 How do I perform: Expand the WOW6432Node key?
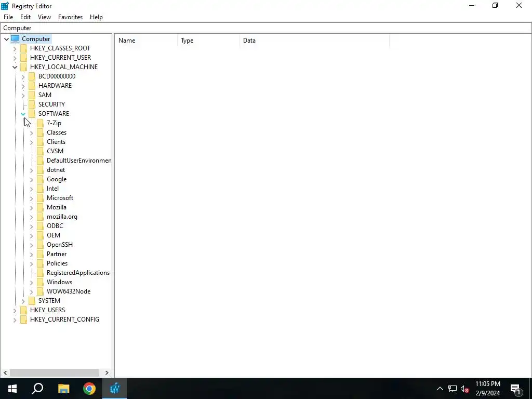coord(32,291)
